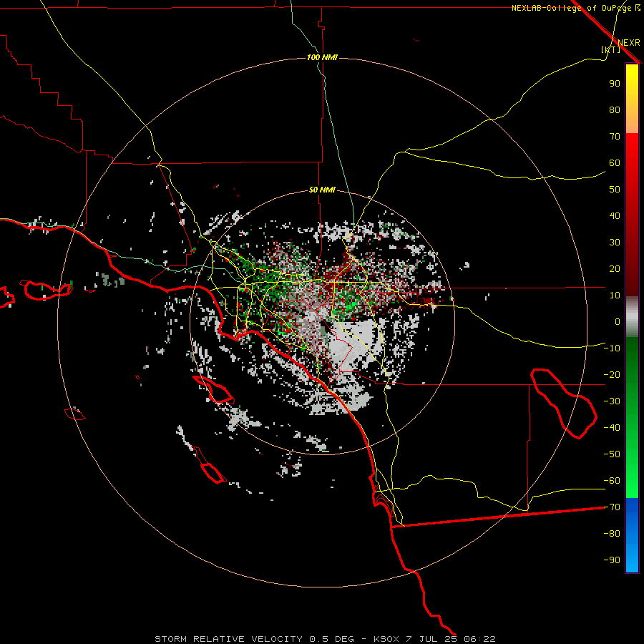
Task: Click the -60 label on the velocity scale
Action: click(x=612, y=481)
